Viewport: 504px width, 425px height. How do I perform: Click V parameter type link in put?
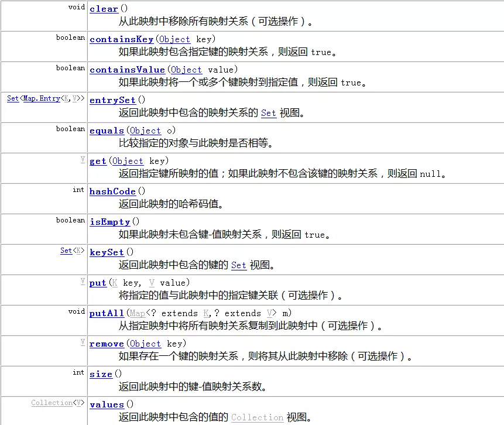coord(152,283)
